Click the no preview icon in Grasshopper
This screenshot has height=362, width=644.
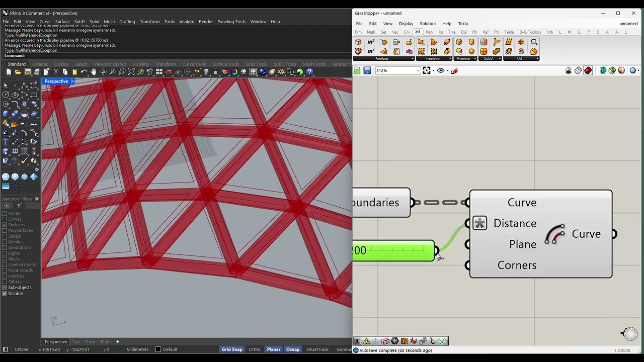click(x=569, y=71)
